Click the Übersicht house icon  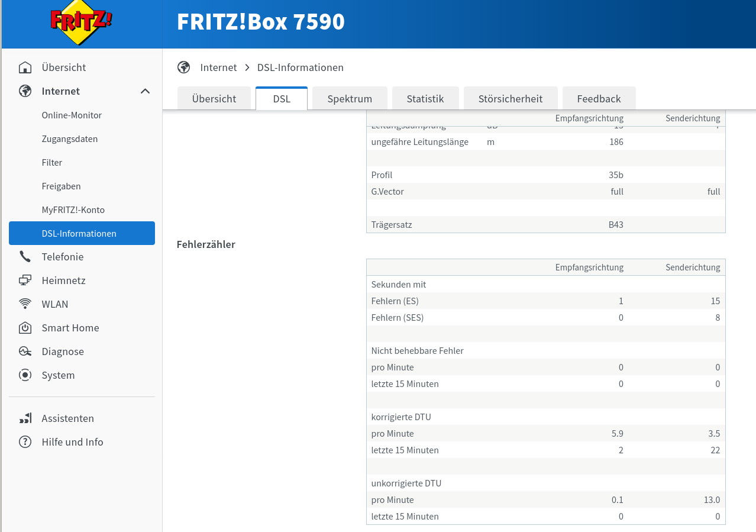point(25,67)
